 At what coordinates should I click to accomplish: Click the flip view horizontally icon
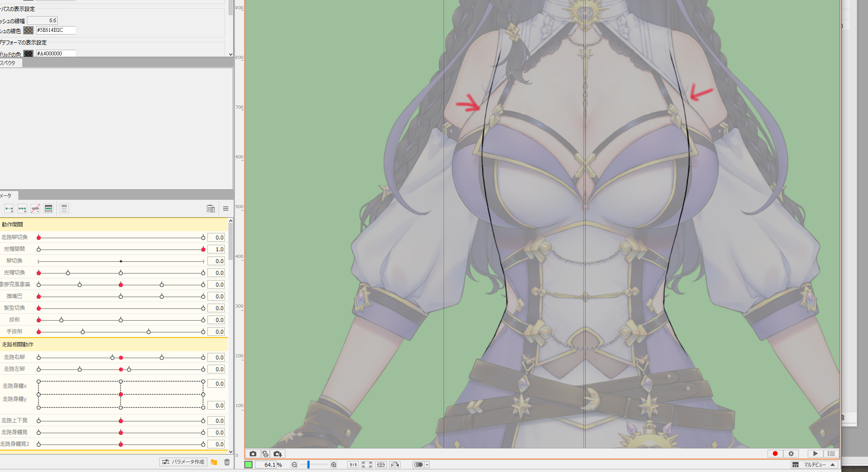tap(395, 465)
